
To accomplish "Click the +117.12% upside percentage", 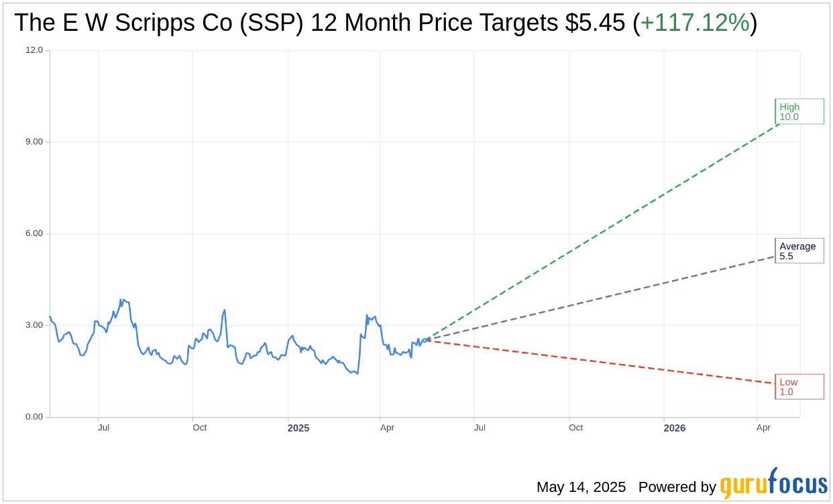I will (x=694, y=23).
